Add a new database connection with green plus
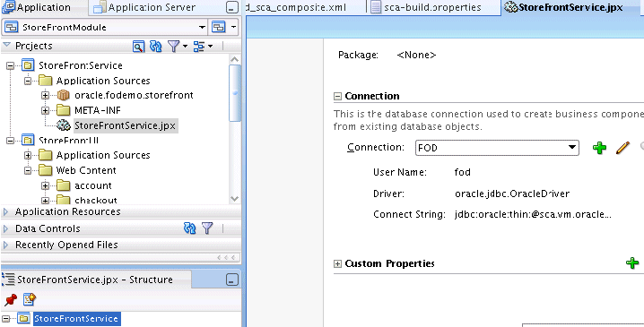 (600, 148)
